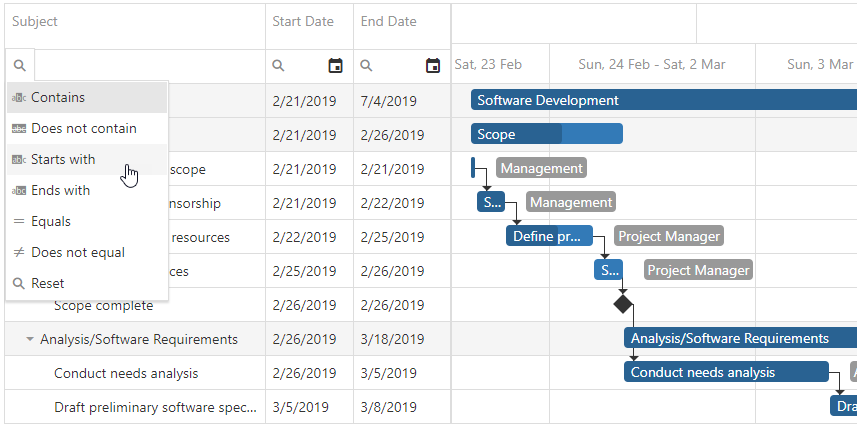This screenshot has height=427, width=857.
Task: Click the End Date filter search icon
Action: click(x=367, y=66)
